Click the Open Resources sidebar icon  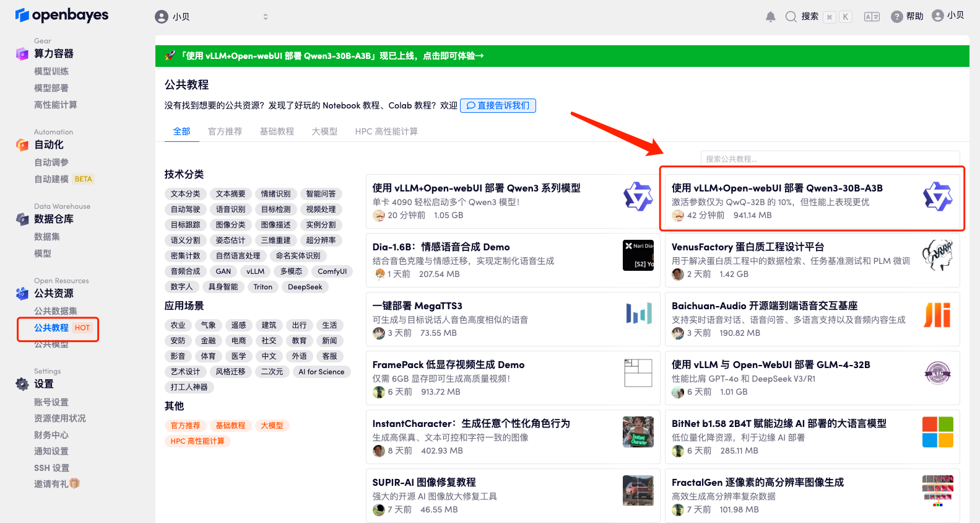[x=22, y=294]
